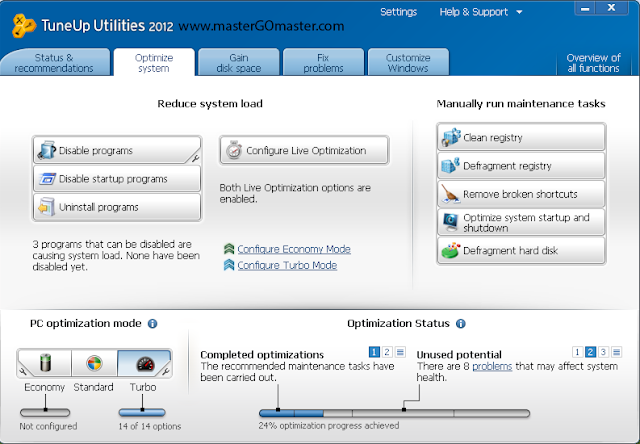Select the Optimize system tab
Screen dimensions: 640x444
(x=154, y=62)
